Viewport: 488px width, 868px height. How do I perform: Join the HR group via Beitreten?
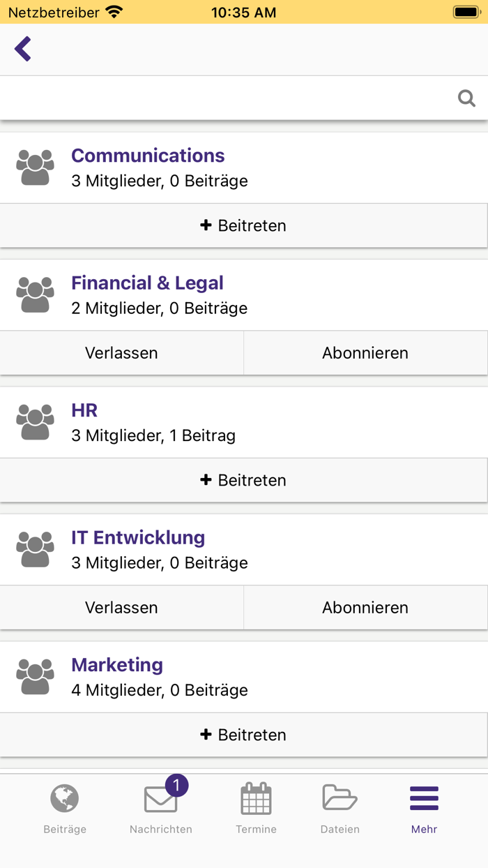(x=243, y=480)
